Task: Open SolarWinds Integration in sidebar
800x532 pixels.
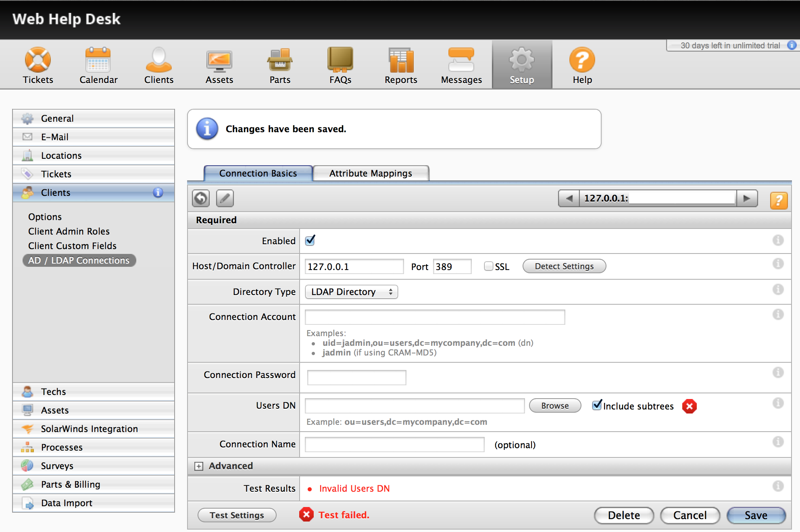Action: click(x=94, y=429)
